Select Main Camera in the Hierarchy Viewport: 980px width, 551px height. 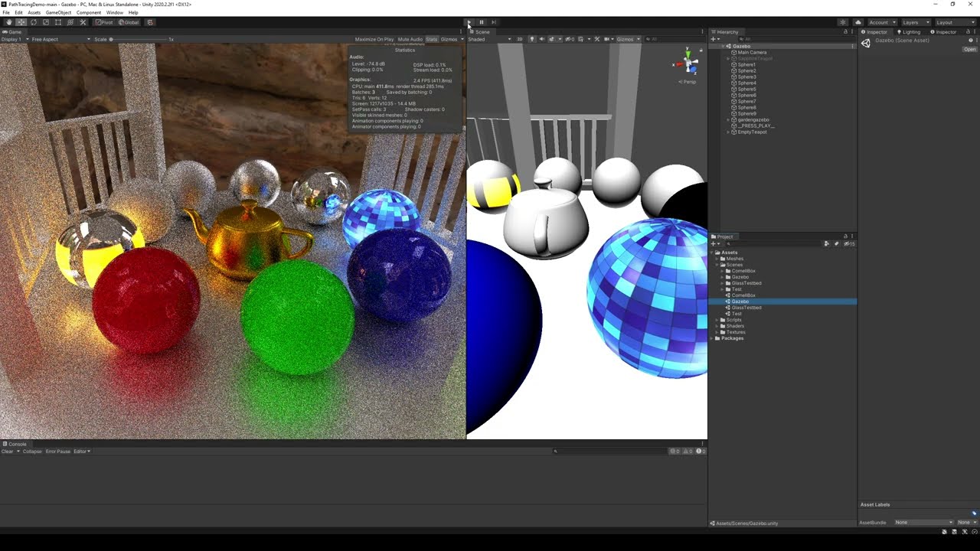752,53
